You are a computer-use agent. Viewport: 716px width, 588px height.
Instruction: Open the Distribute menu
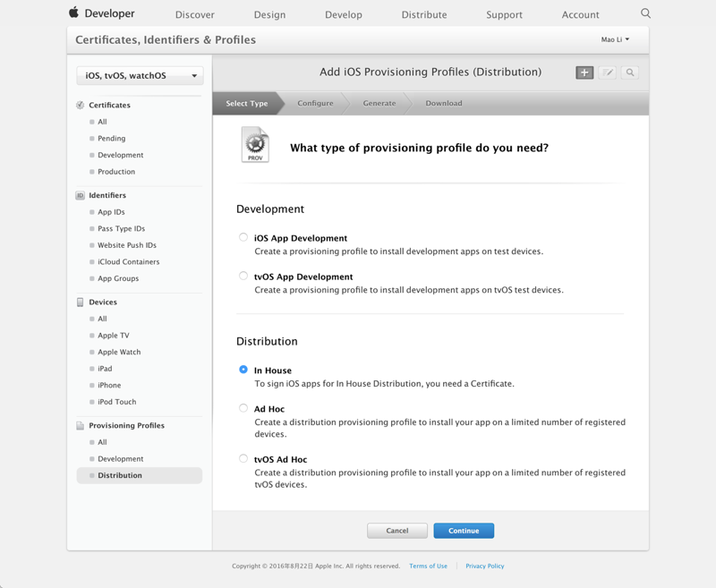424,14
